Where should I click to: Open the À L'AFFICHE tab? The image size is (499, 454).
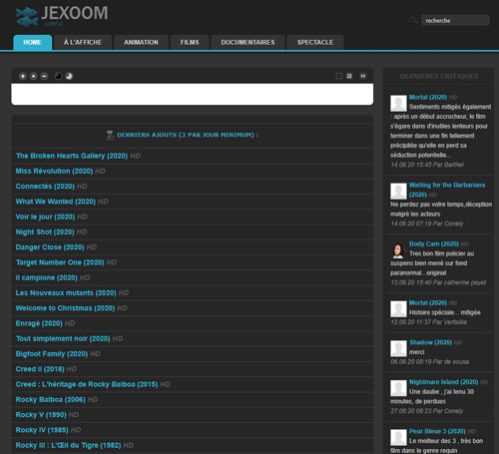[x=83, y=42]
